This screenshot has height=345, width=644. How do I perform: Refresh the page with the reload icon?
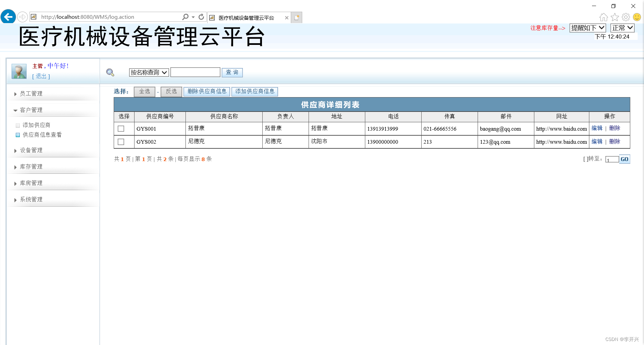click(201, 17)
